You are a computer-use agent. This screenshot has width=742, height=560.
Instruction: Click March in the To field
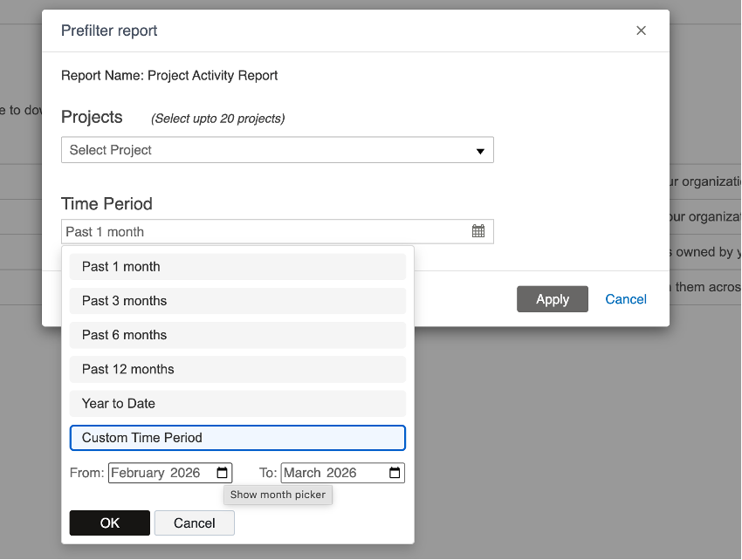click(x=303, y=473)
